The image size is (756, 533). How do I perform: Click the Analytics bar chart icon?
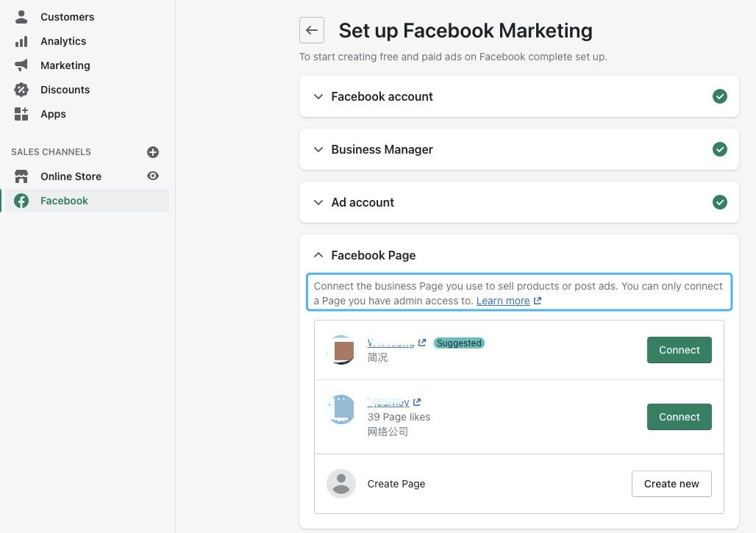pyautogui.click(x=21, y=41)
